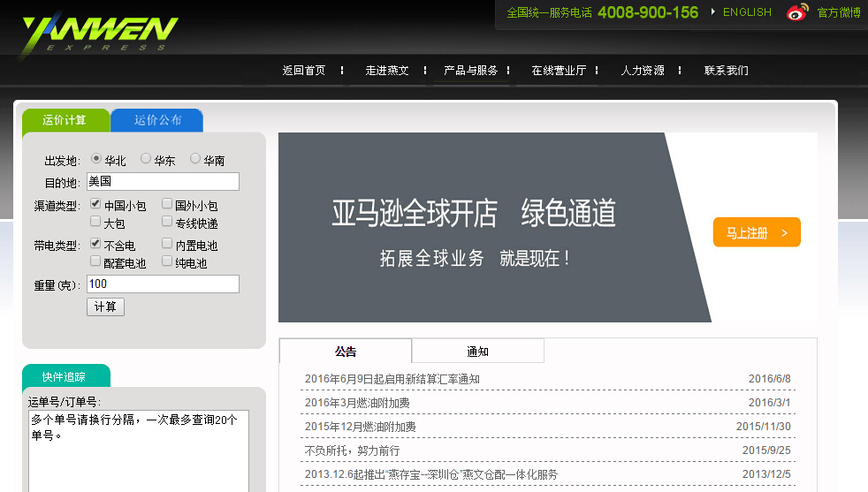Select the 快件追踪 tab
This screenshot has width=868, height=492.
click(66, 376)
